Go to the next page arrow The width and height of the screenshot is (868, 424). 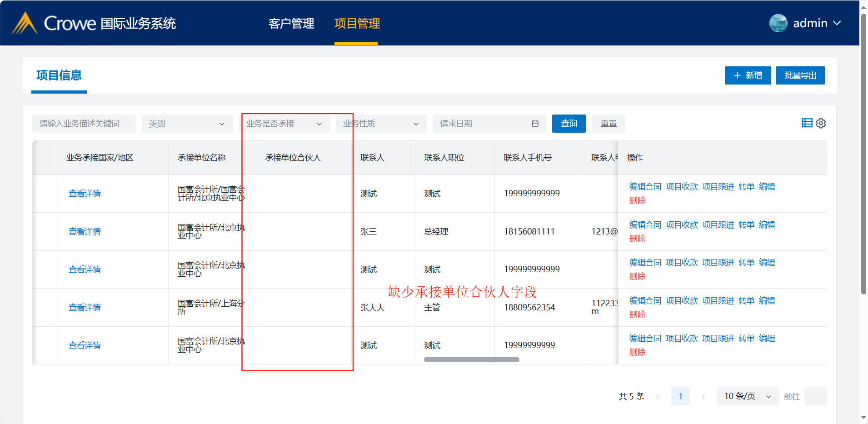tap(703, 397)
